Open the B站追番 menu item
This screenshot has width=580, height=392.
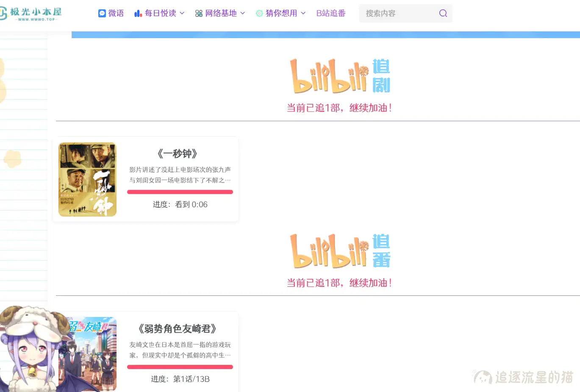pyautogui.click(x=331, y=13)
